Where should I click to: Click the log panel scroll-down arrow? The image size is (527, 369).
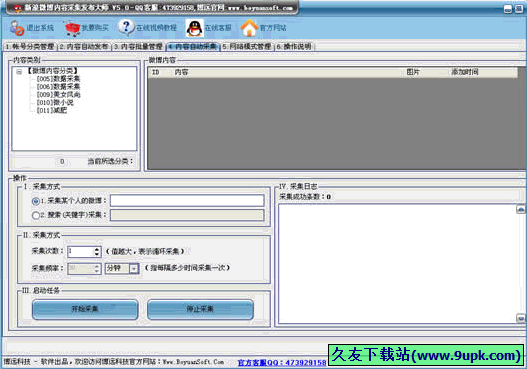tap(521, 318)
